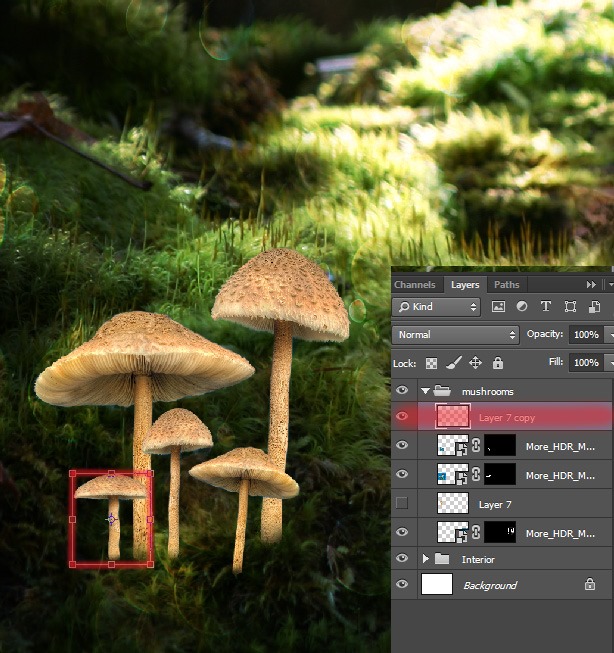The image size is (614, 653).
Task: Click the "mushrooms" group name
Action: click(487, 391)
